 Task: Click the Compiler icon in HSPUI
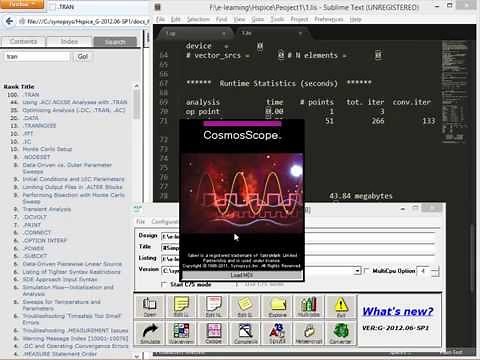tap(245, 333)
